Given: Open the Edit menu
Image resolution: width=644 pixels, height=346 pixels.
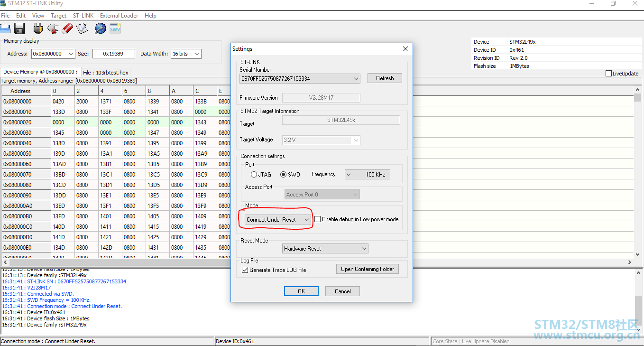Looking at the screenshot, I should pos(21,16).
